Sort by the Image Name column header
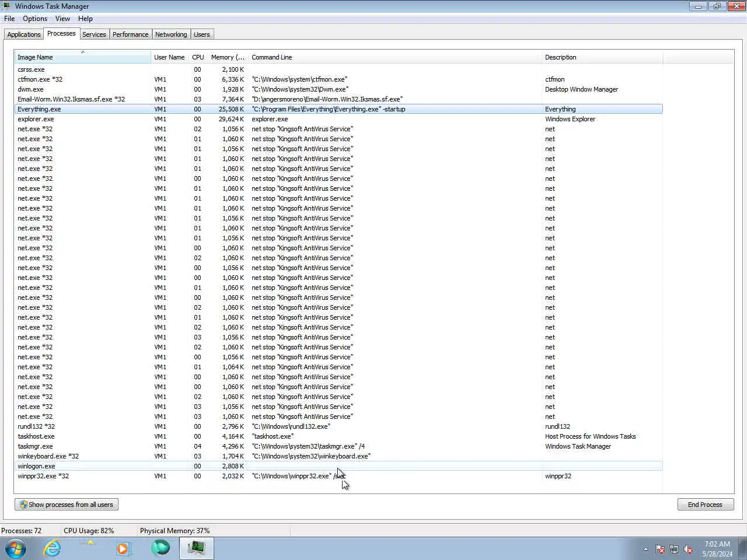Screen dimensions: 747x560 click(x=82, y=57)
